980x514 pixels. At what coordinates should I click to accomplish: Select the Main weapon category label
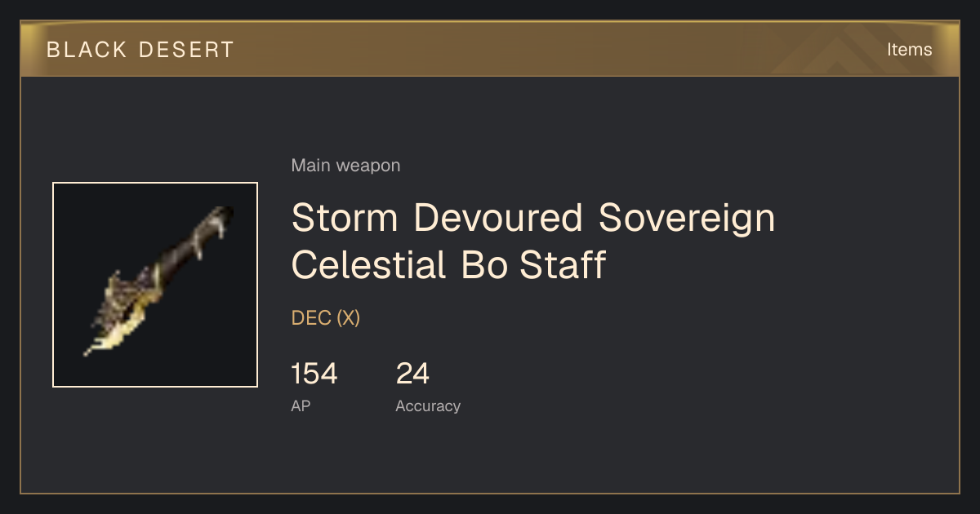click(345, 166)
